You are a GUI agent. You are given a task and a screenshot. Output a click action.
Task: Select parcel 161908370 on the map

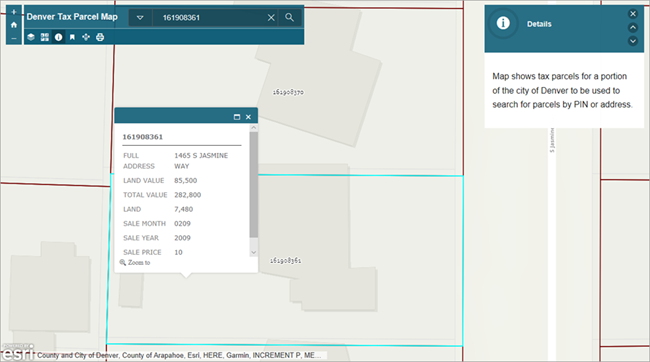pos(288,92)
